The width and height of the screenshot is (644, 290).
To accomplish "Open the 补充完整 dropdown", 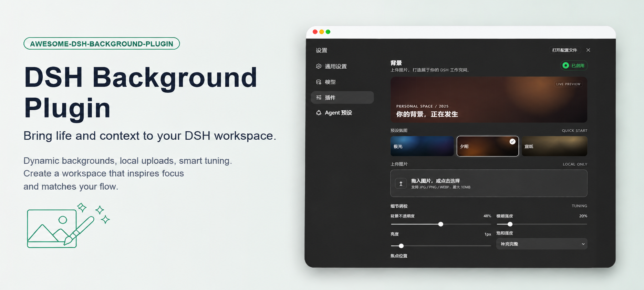I will point(542,244).
